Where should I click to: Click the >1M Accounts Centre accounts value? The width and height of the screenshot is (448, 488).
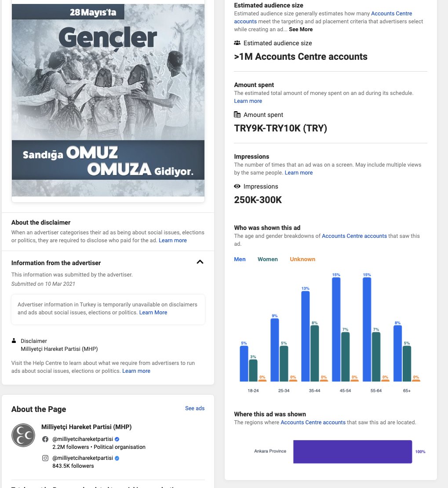(x=301, y=57)
